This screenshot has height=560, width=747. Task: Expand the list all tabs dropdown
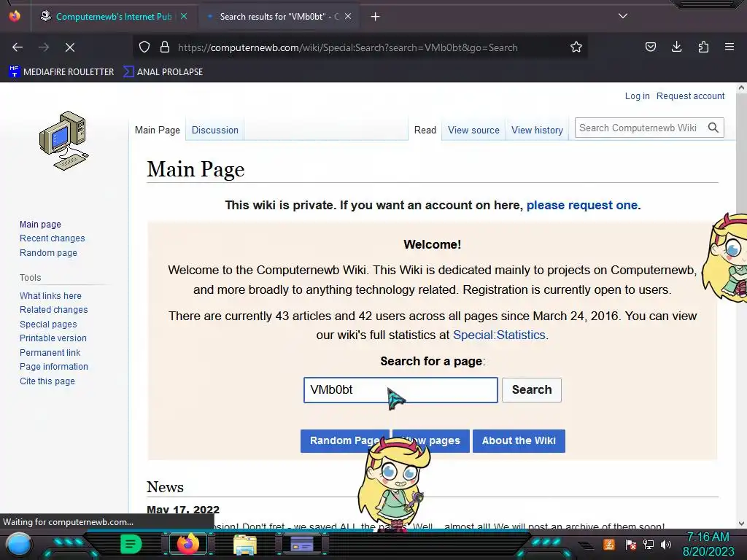623,16
